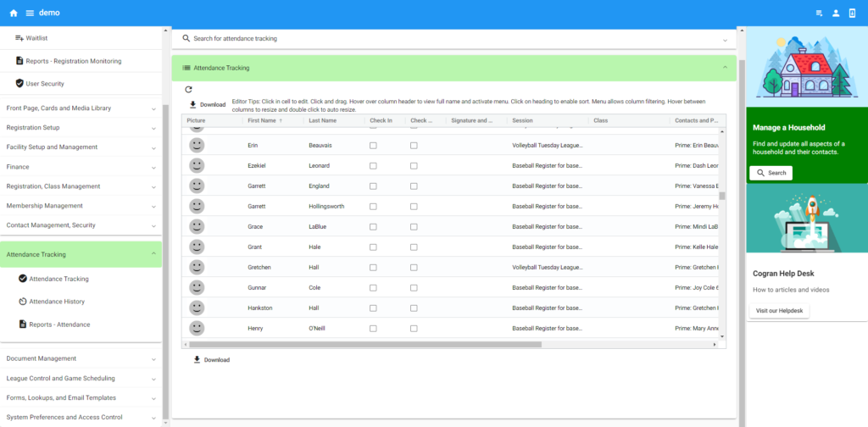The height and width of the screenshot is (427, 868).
Task: Expand the Finance sidebar section
Action: (x=153, y=167)
